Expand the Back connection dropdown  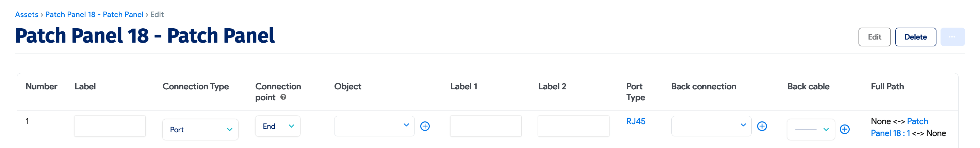(x=710, y=126)
